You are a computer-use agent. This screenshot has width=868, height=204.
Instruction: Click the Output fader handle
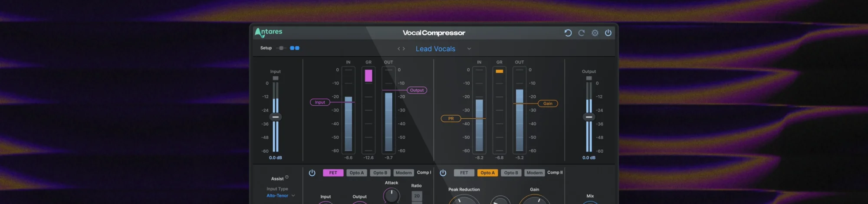pyautogui.click(x=589, y=117)
